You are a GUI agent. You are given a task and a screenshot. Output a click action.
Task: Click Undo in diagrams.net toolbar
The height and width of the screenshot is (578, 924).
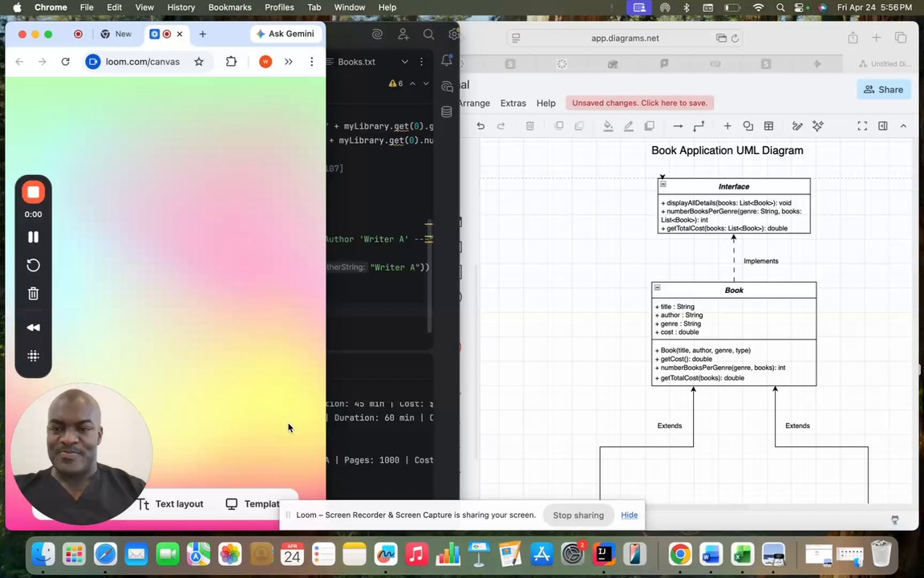pyautogui.click(x=480, y=125)
